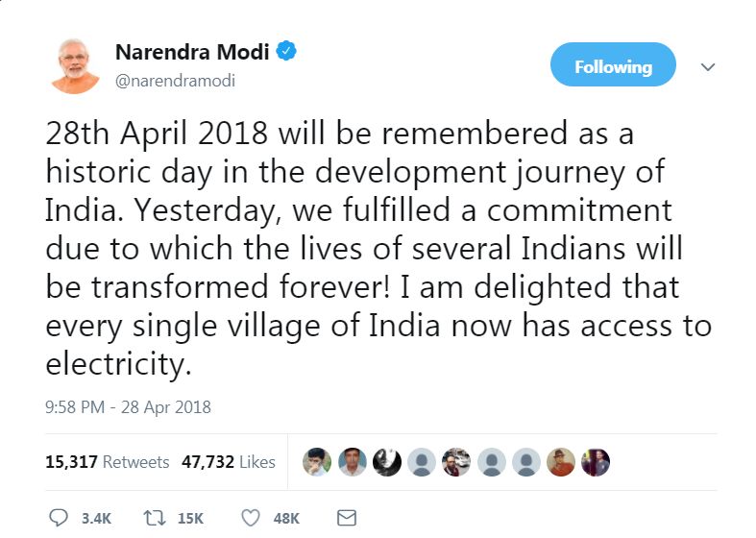Toggle the blue Following button

[613, 66]
